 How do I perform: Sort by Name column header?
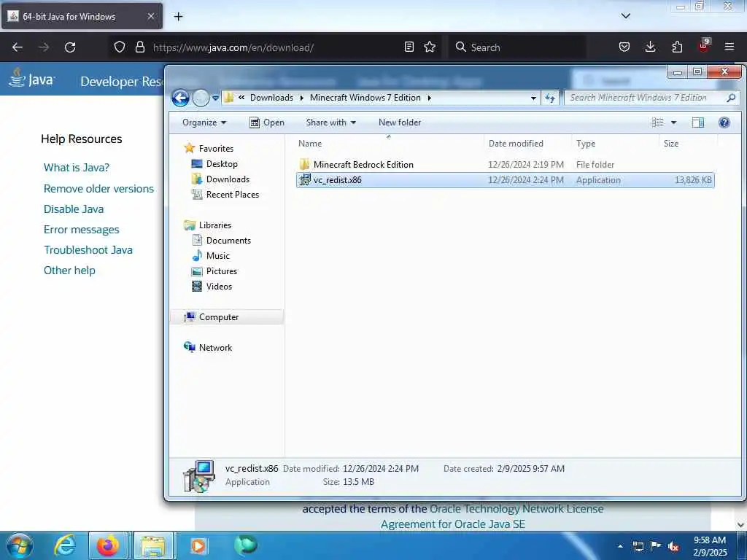[x=389, y=144]
